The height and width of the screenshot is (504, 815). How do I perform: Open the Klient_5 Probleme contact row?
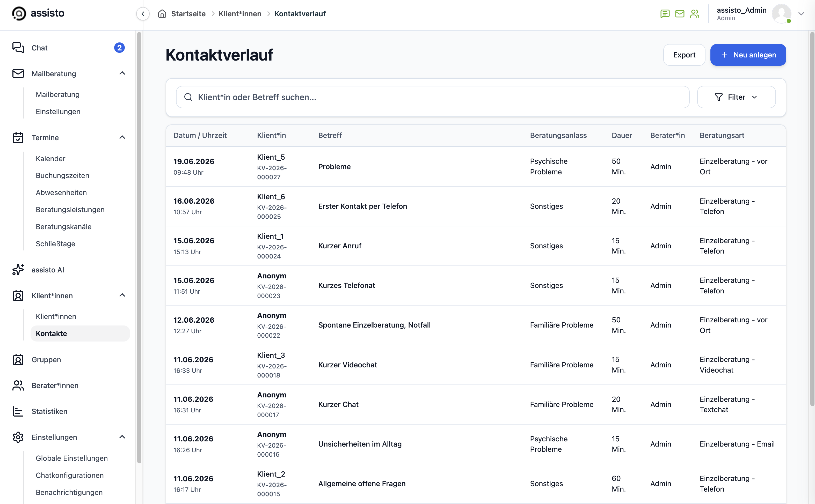tap(476, 167)
